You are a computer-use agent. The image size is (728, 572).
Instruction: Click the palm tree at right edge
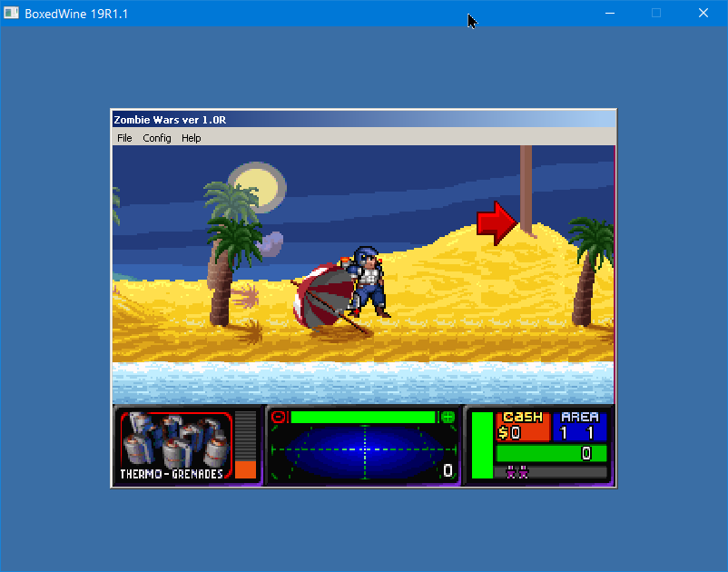(x=592, y=271)
